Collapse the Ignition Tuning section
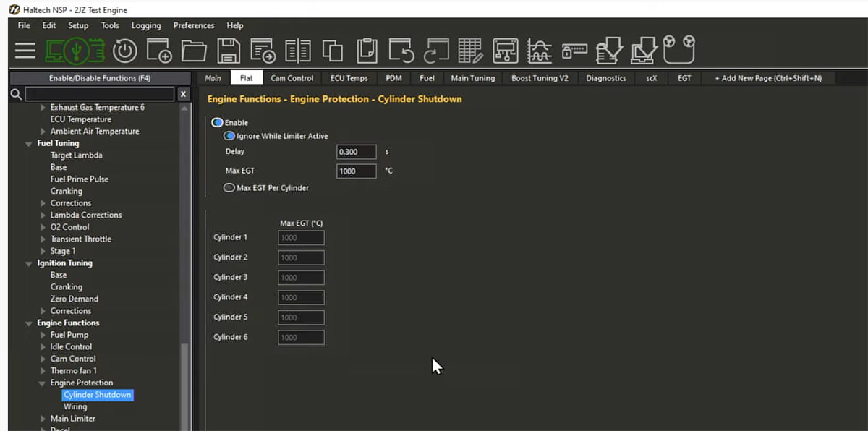Image resolution: width=868 pixels, height=431 pixels. point(30,263)
